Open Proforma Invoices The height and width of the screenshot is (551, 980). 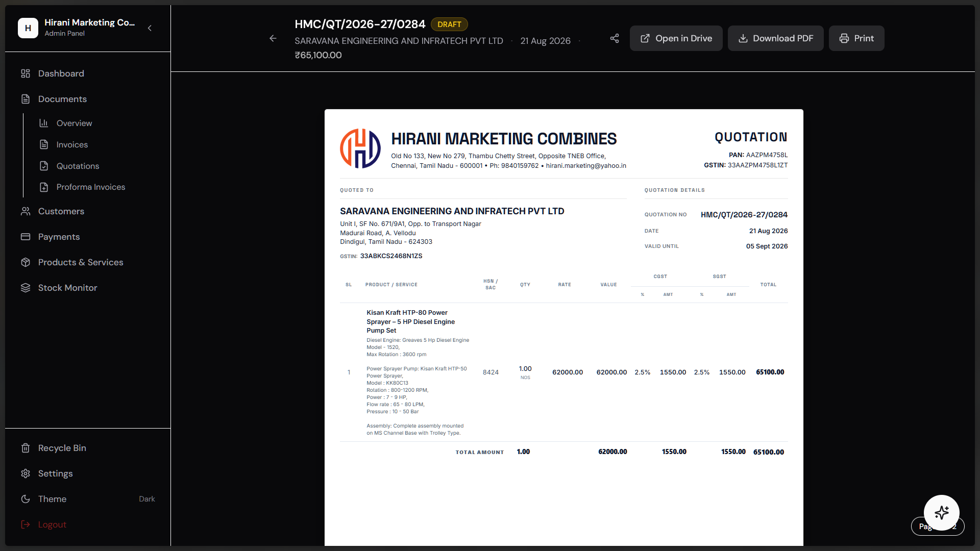(97, 187)
